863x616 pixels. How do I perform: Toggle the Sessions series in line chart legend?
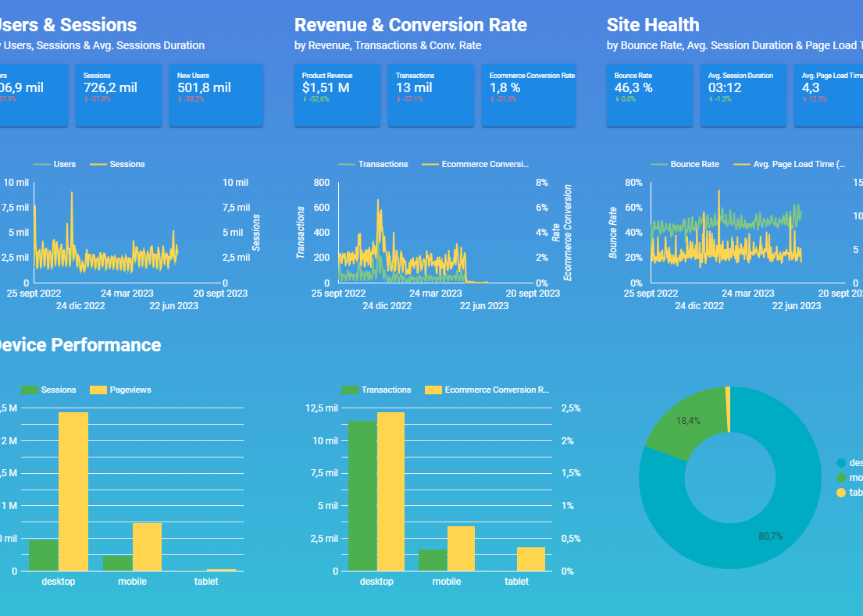118,164
